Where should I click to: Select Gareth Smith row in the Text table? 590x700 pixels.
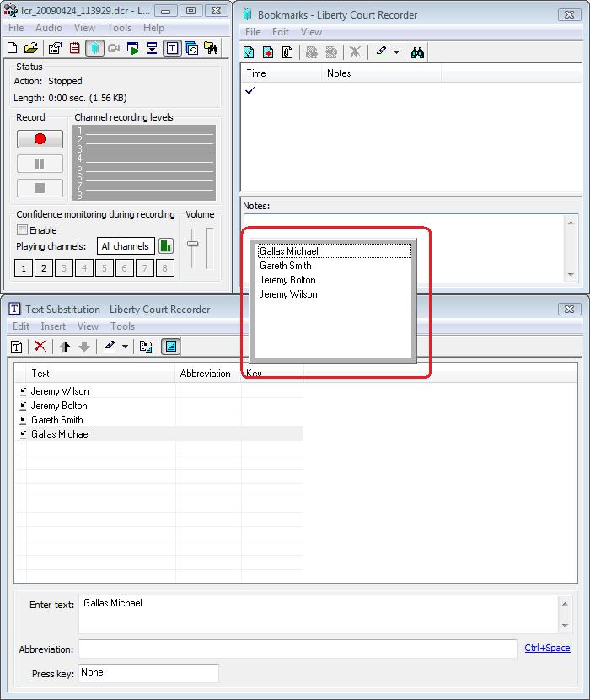(159, 420)
